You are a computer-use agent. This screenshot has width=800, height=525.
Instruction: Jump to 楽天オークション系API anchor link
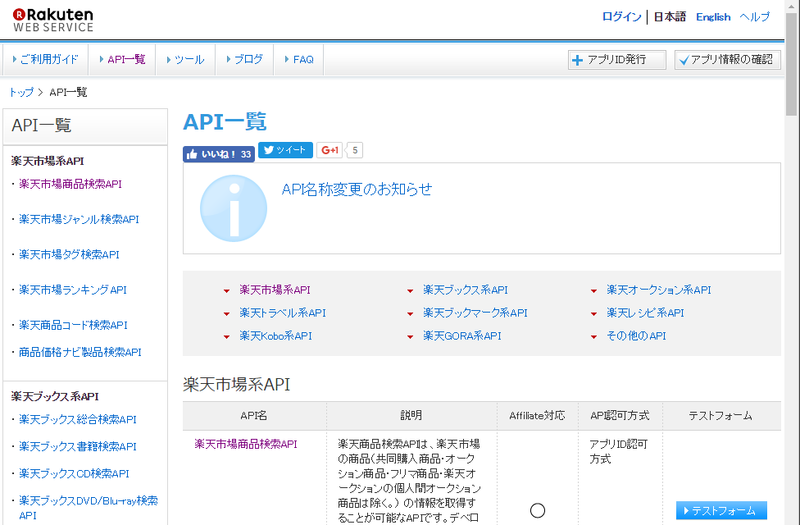658,290
